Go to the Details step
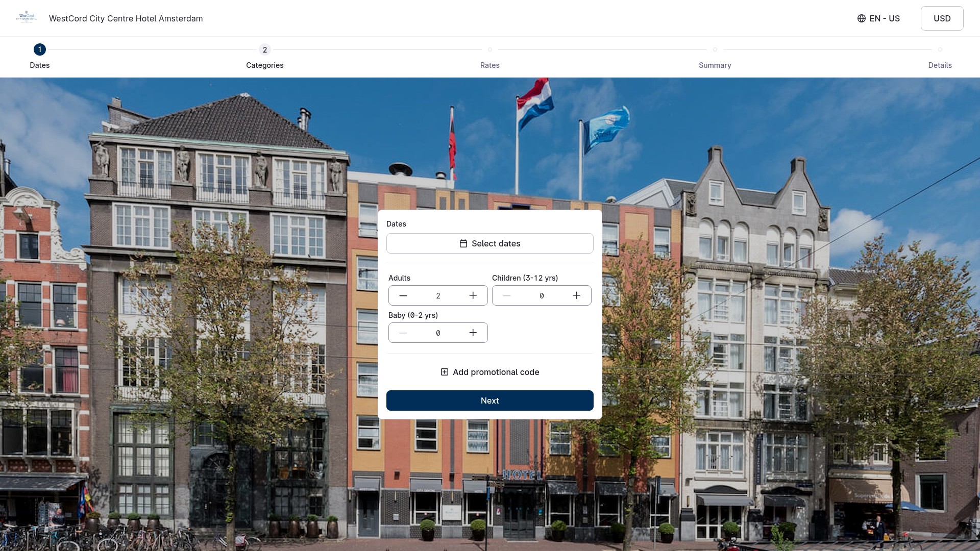 click(940, 57)
